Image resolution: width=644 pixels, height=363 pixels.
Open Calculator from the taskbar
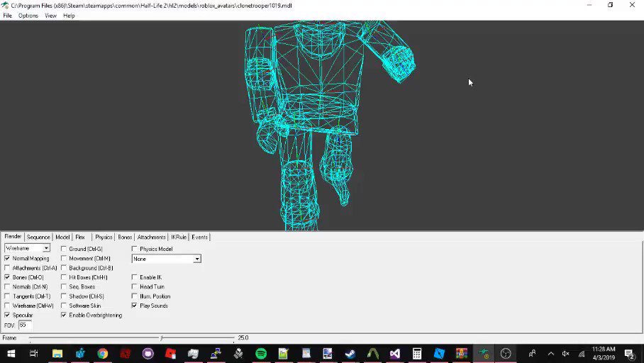[417, 353]
